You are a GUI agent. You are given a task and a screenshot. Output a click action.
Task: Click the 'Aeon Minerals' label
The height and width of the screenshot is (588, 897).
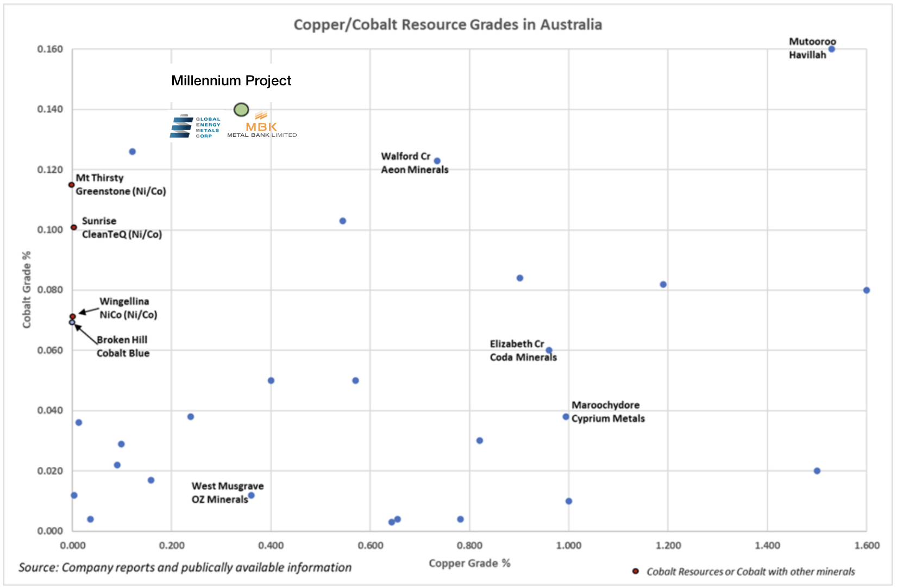415,170
